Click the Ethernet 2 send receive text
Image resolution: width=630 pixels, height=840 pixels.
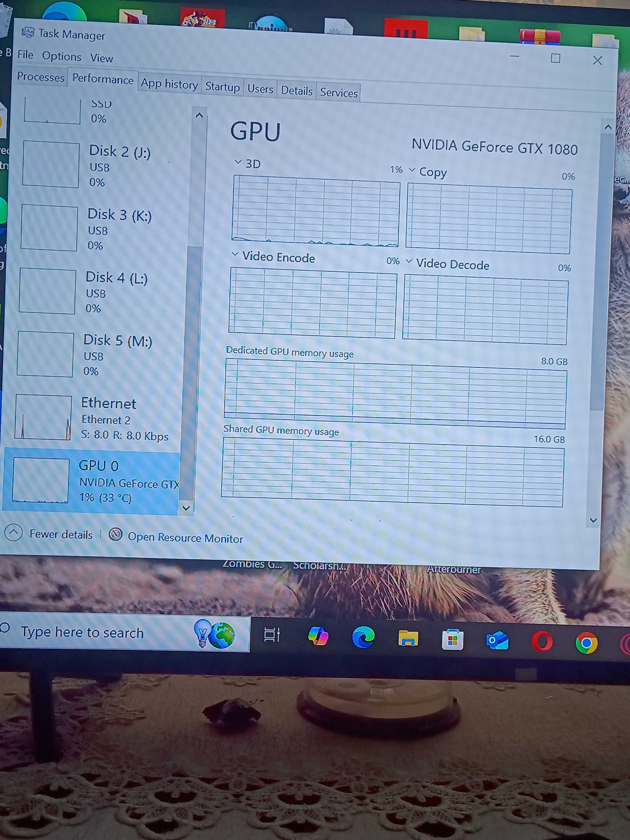click(x=124, y=435)
